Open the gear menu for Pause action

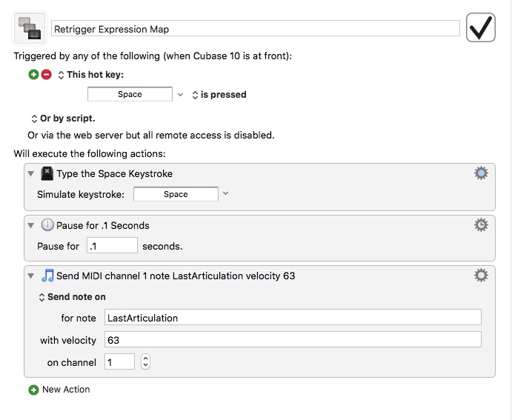[x=481, y=224]
